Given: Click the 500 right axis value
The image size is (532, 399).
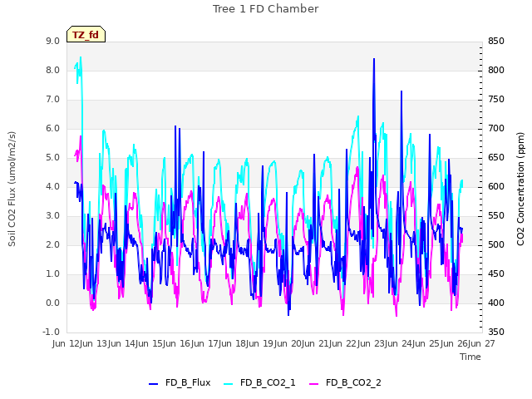Looking at the screenshot, I should tap(496, 244).
